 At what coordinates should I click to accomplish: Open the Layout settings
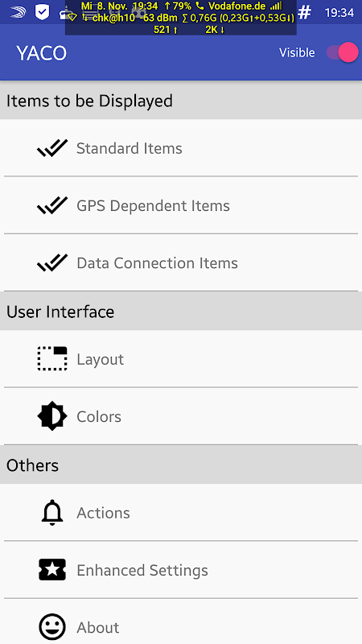click(181, 359)
